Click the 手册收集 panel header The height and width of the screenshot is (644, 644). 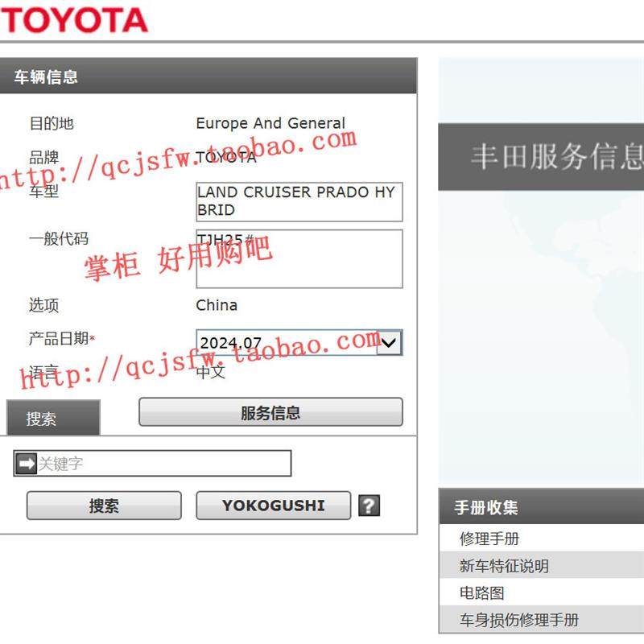541,506
